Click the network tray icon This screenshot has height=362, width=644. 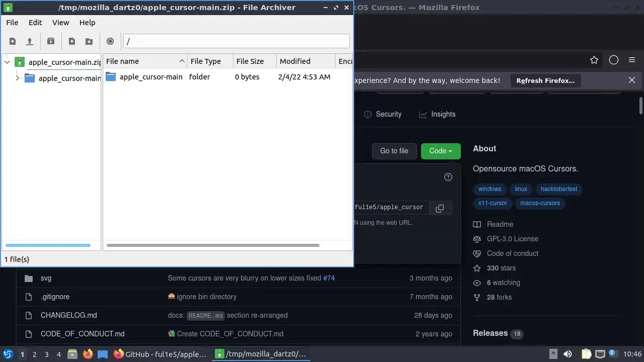(x=600, y=354)
